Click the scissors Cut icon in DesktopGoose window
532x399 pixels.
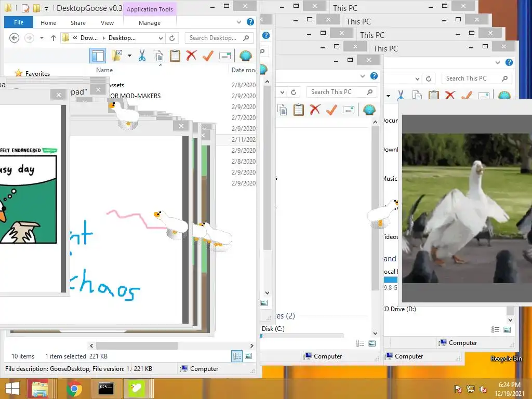(x=142, y=56)
